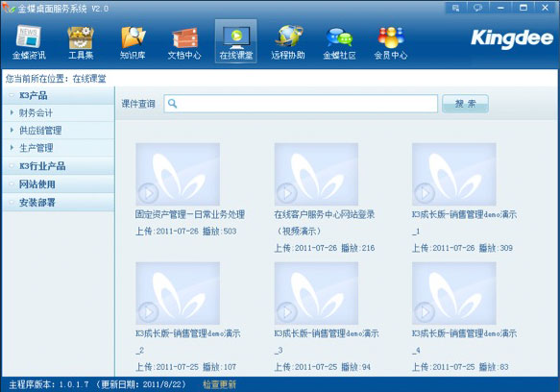Click the 主程序版本 1.0.1.7 status text

coord(98,384)
